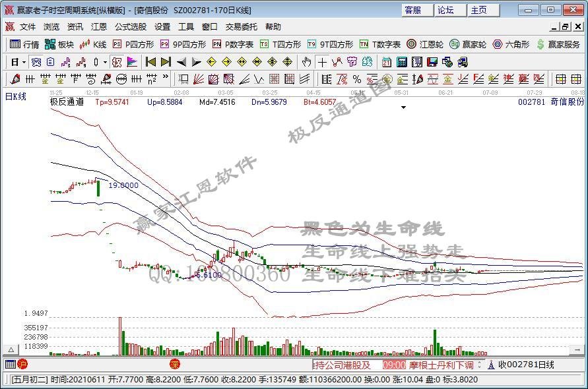Open the P数字表 tool

point(232,45)
